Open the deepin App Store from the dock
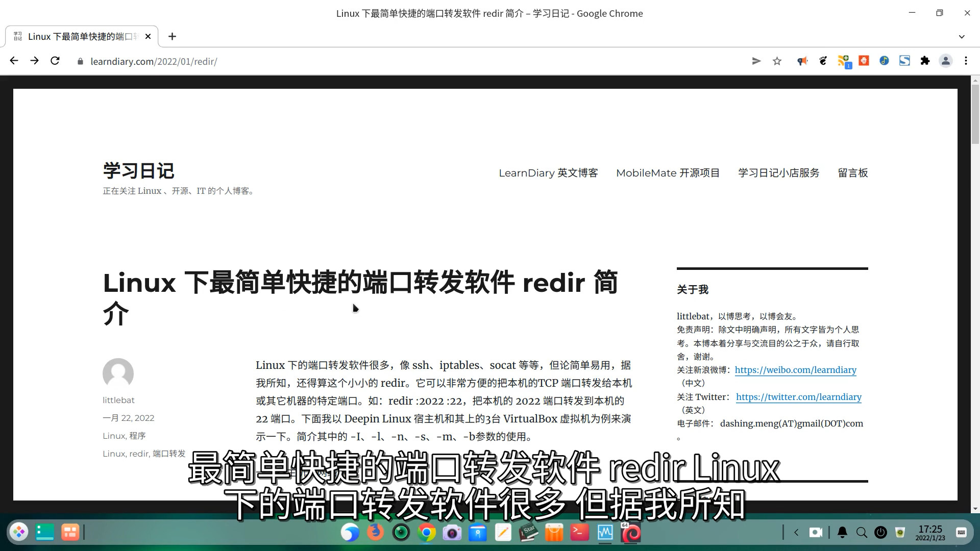 (x=554, y=533)
